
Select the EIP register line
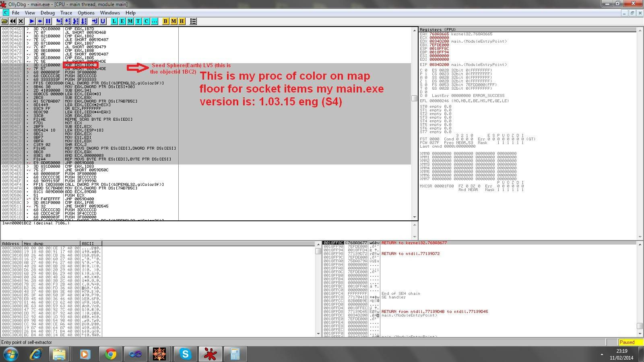coord(463,64)
